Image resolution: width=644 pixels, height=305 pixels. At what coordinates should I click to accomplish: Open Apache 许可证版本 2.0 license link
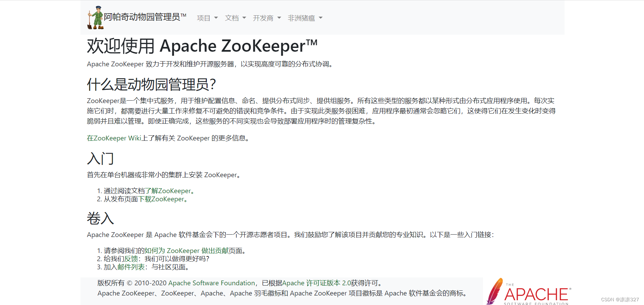click(x=317, y=283)
